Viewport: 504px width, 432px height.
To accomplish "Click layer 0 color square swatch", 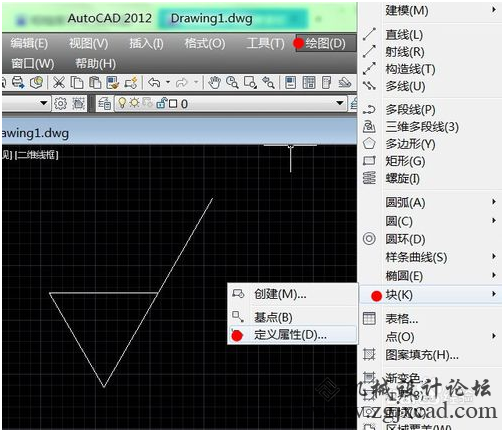I will 173,104.
